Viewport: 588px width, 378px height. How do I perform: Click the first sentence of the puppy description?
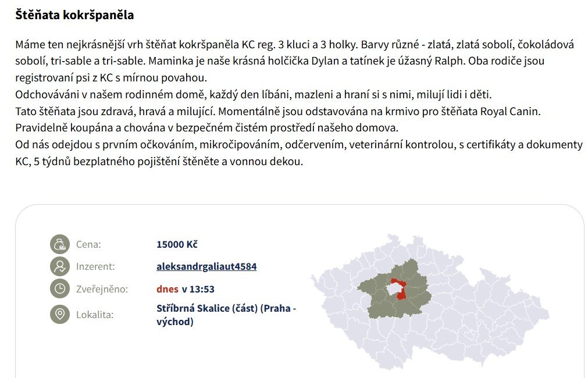pyautogui.click(x=186, y=44)
